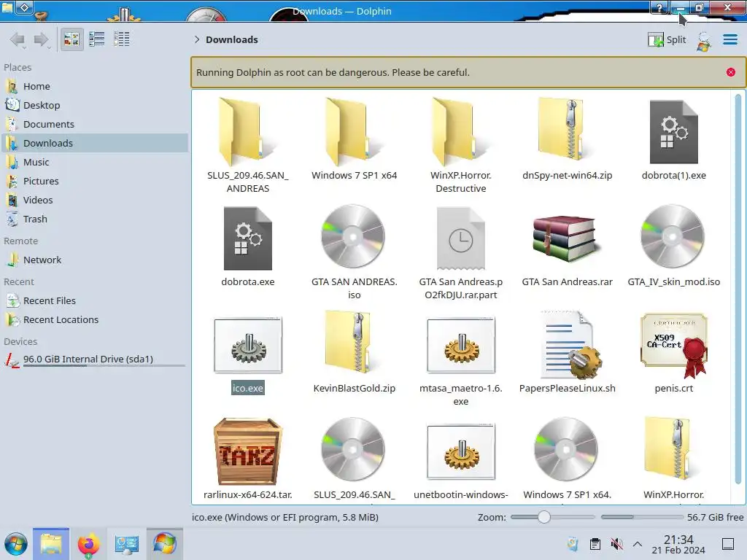Dismiss the root warning message
The image size is (747, 560).
click(x=730, y=72)
